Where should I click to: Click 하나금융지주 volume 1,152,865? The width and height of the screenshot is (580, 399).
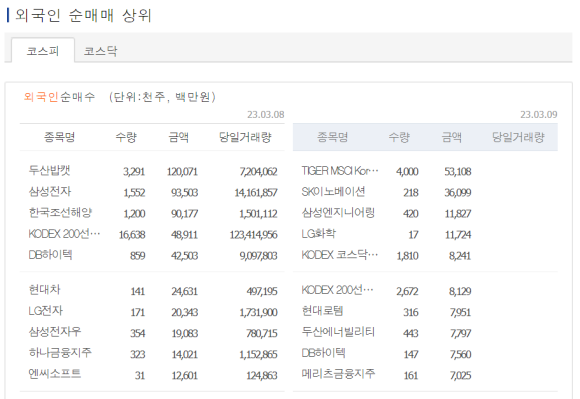click(x=259, y=355)
